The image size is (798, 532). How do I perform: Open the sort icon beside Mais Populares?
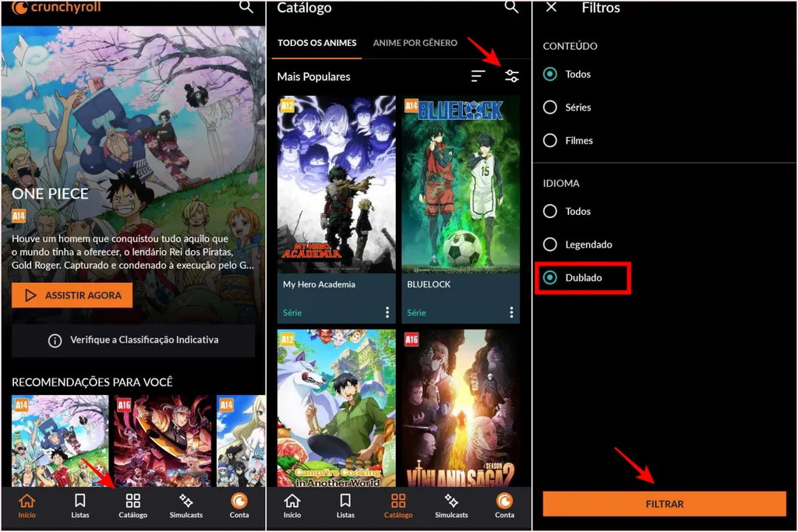coord(478,76)
